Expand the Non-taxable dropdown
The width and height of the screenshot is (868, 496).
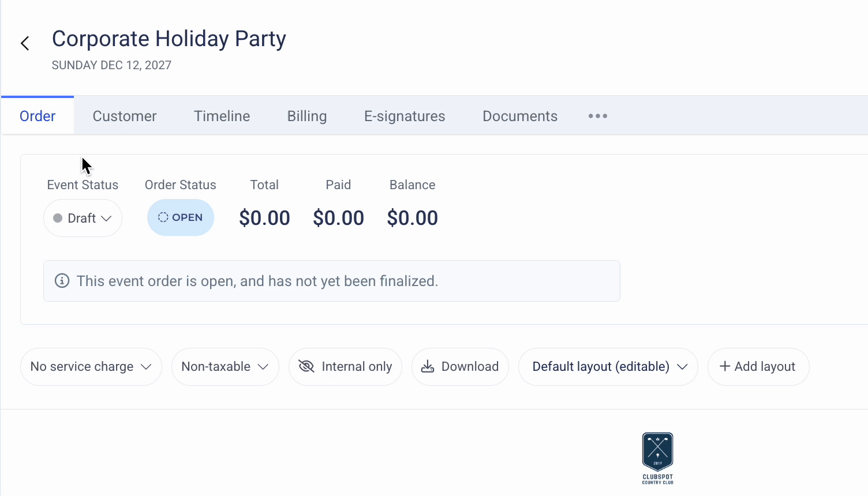pyautogui.click(x=225, y=367)
